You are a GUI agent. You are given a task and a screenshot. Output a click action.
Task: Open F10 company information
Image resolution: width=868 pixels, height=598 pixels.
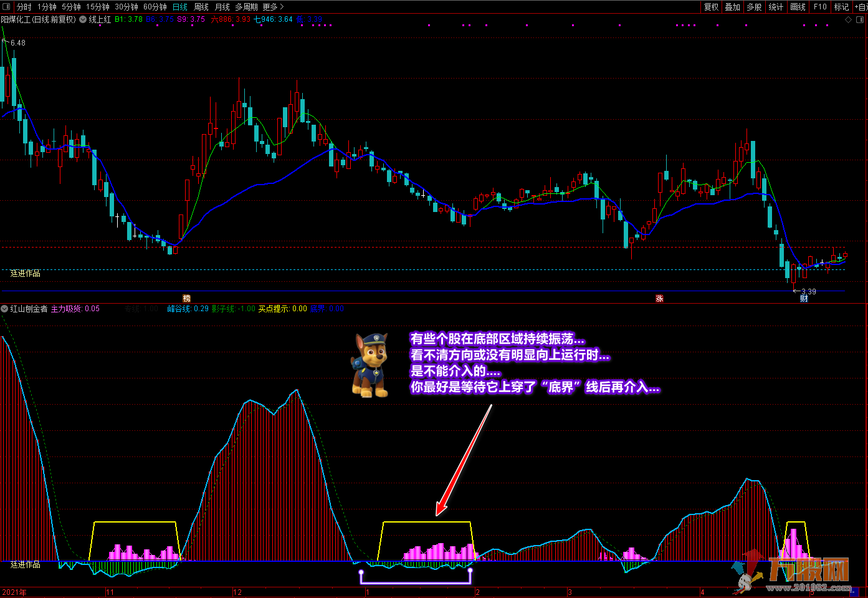[x=820, y=7]
